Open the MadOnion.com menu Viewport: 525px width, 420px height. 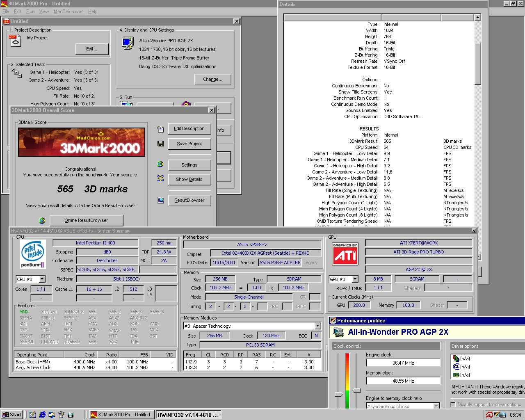68,11
